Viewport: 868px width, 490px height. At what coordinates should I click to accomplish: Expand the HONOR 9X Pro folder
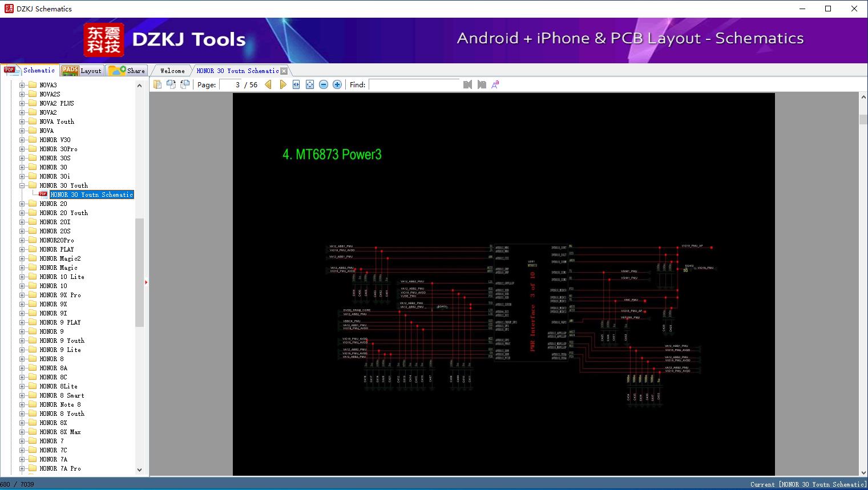pyautogui.click(x=22, y=295)
